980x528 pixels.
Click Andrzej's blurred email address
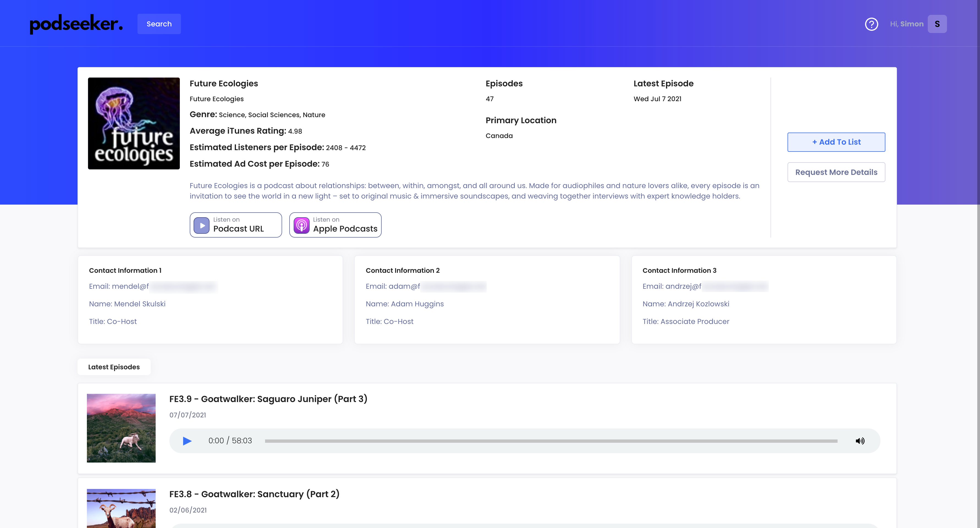[735, 286]
